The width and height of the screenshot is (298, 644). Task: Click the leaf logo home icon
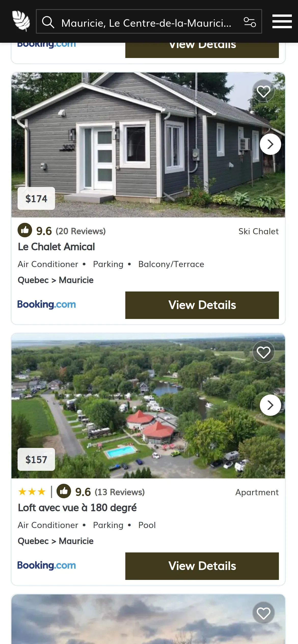point(21,21)
